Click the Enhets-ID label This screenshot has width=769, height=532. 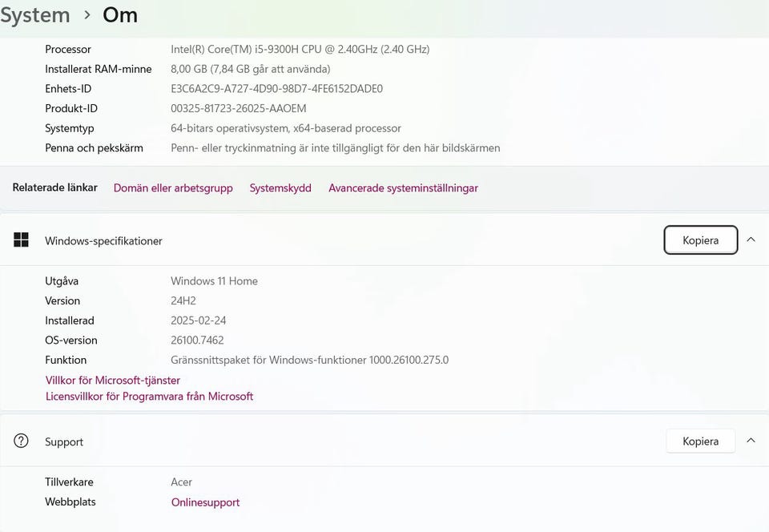(68, 89)
